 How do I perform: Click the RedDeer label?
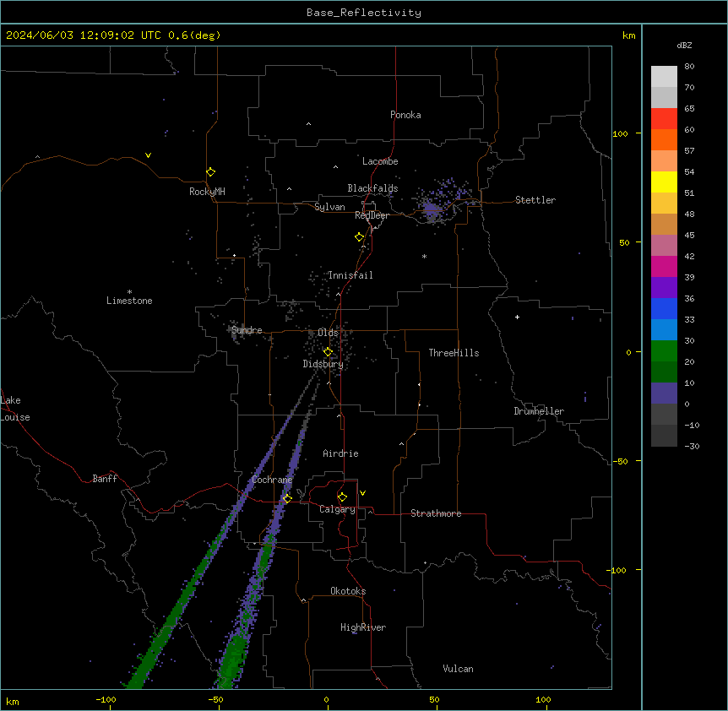(x=372, y=215)
